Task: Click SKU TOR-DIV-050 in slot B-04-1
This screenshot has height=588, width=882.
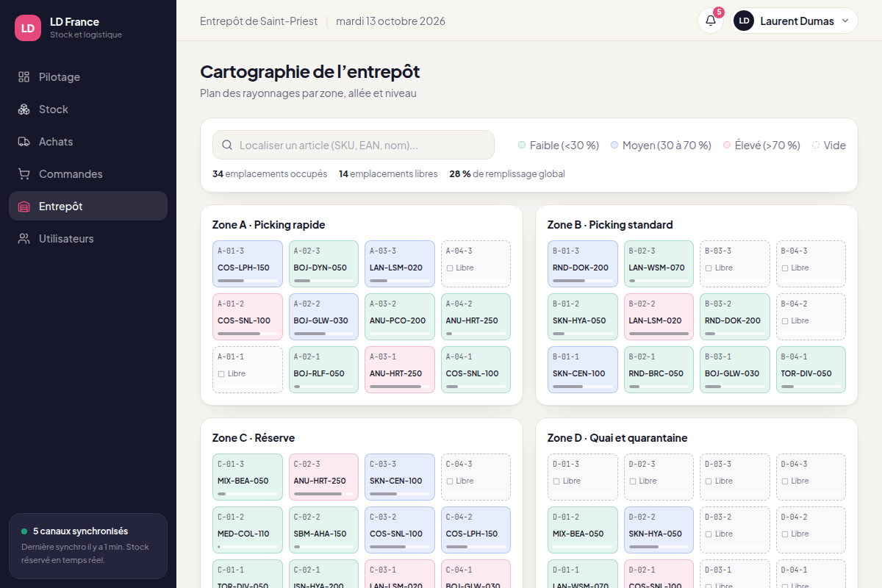Action: [806, 373]
